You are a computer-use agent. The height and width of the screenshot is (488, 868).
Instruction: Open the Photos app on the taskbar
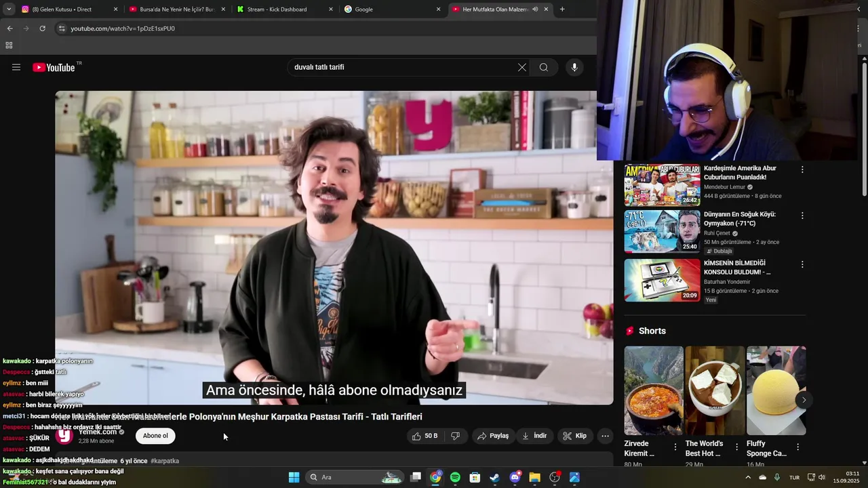point(574,477)
